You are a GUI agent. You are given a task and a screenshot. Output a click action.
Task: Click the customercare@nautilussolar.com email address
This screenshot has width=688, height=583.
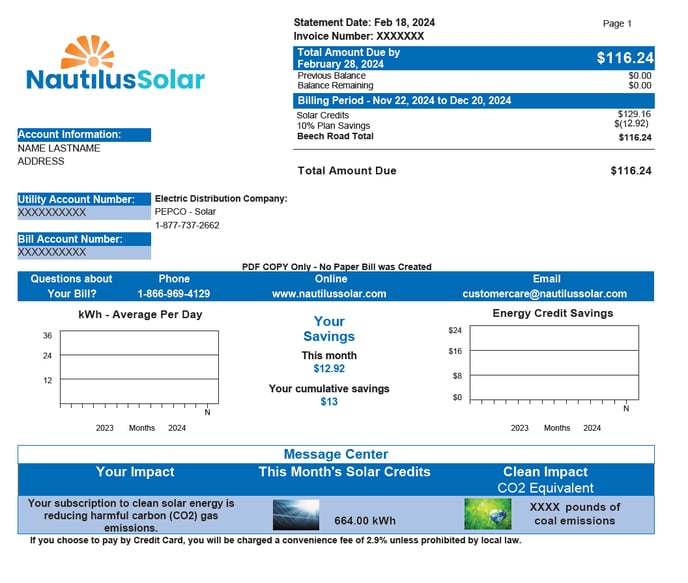[x=545, y=294]
